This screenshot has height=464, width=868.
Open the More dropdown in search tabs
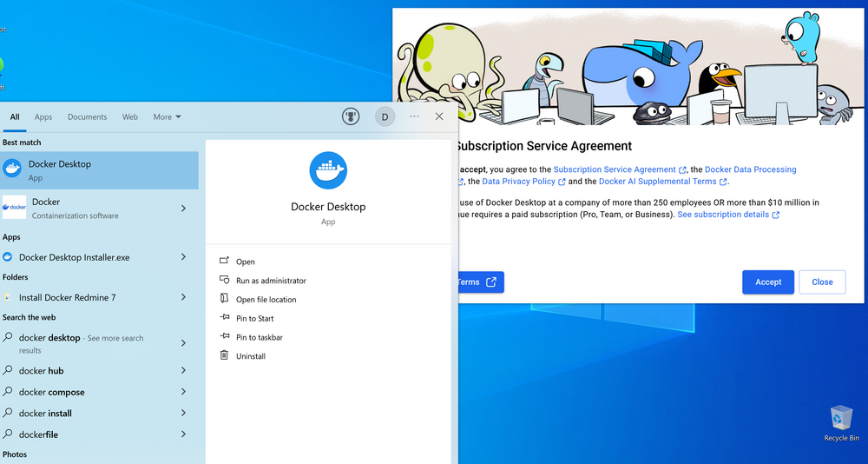click(x=168, y=117)
